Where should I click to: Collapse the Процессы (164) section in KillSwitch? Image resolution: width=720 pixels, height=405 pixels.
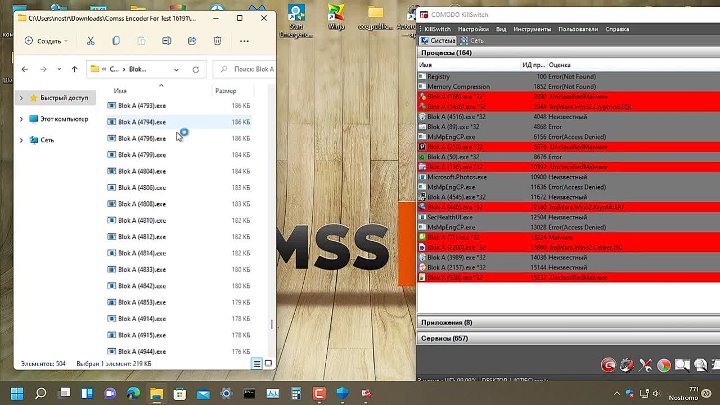(568, 53)
